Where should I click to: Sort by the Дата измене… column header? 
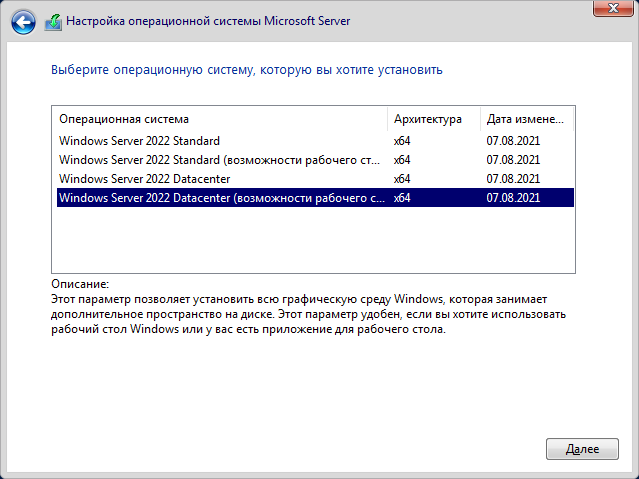527,119
